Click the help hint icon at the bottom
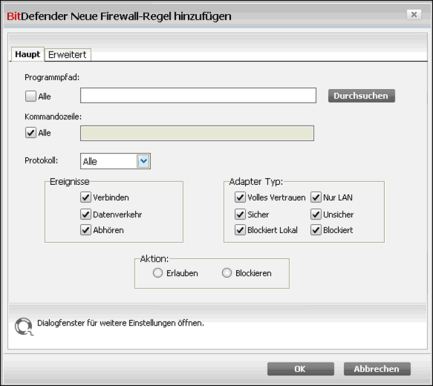This screenshot has width=433, height=386. click(x=24, y=327)
